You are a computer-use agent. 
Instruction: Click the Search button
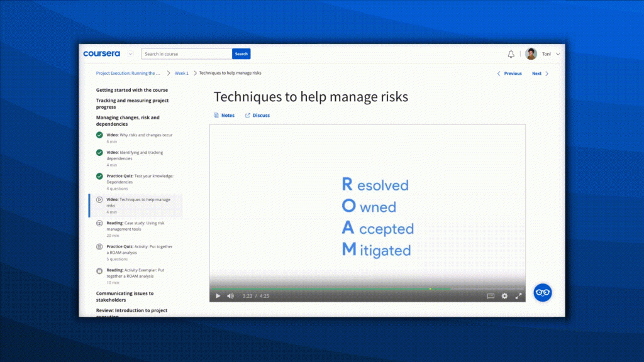point(241,54)
